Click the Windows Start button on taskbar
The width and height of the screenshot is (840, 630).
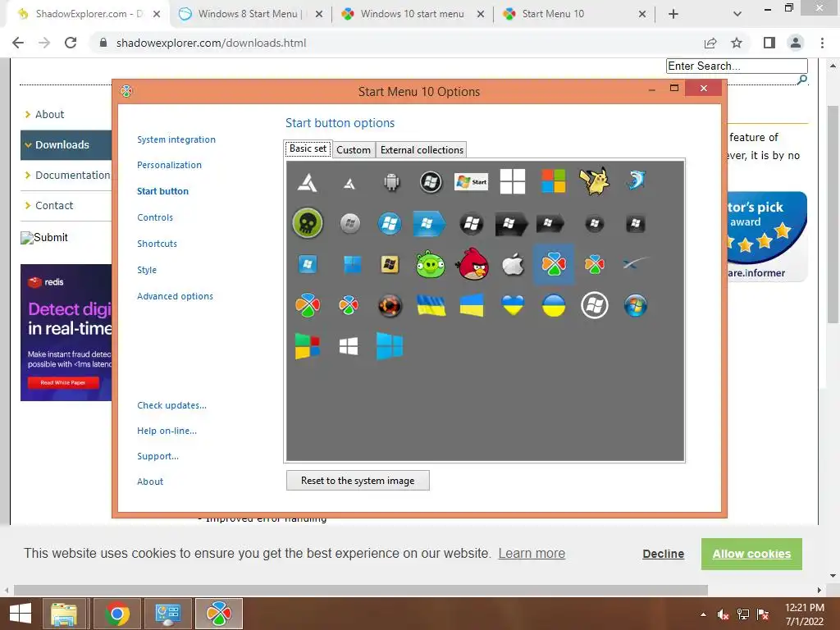pyautogui.click(x=21, y=614)
